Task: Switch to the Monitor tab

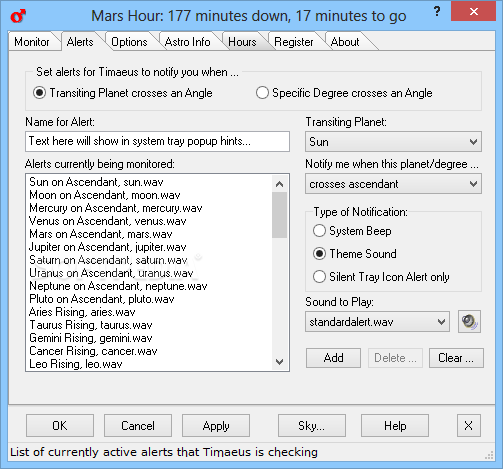Action: pyautogui.click(x=32, y=42)
